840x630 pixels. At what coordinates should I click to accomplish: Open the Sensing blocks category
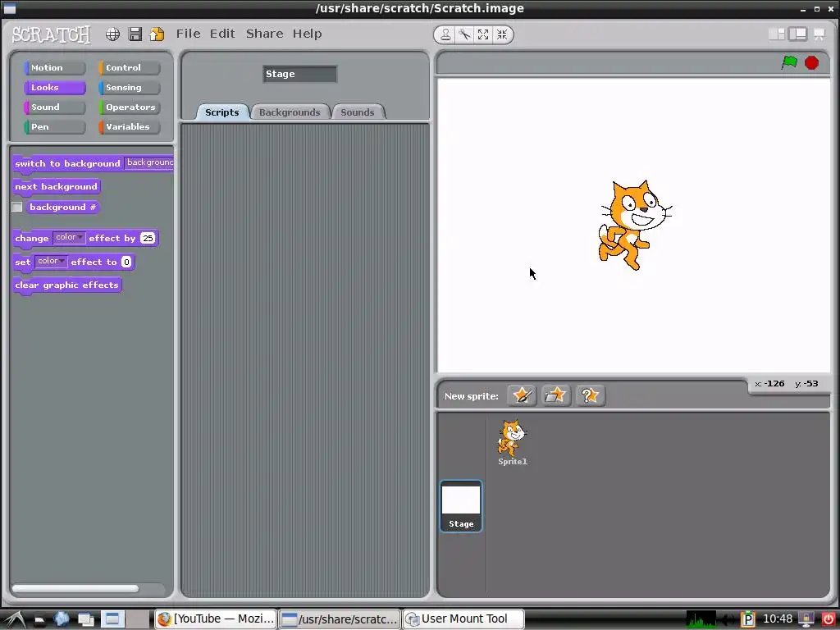pos(129,87)
